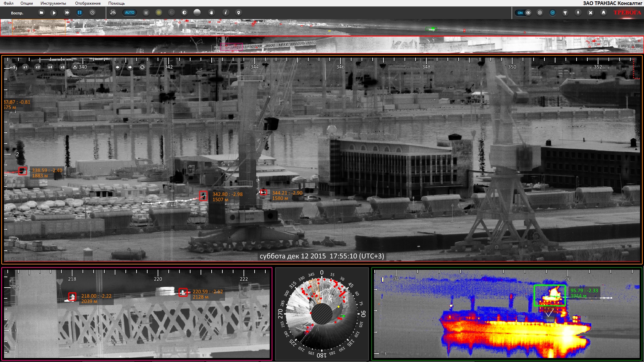Open the Инструменты menu
The image size is (644, 362).
53,3
